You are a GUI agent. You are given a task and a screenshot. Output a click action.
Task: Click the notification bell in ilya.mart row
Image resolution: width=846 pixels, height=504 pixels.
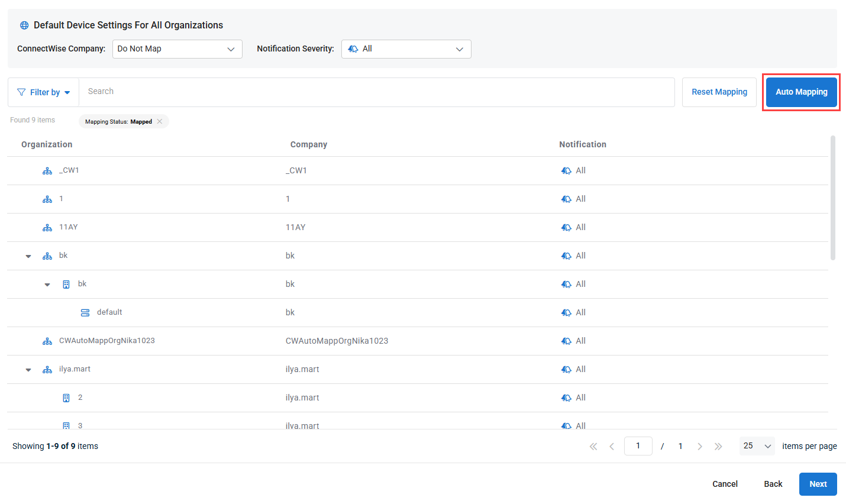(566, 370)
